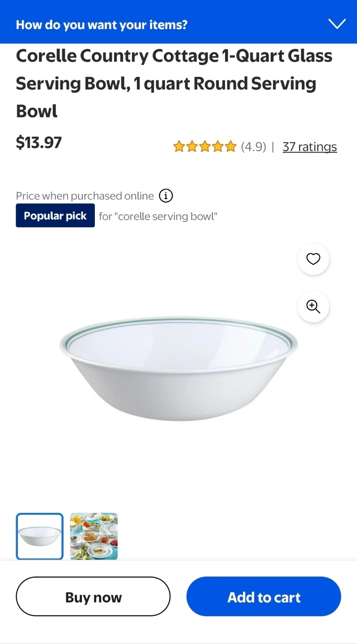The height and width of the screenshot is (644, 357).
Task: Add the serving bowl to cart
Action: 263,597
